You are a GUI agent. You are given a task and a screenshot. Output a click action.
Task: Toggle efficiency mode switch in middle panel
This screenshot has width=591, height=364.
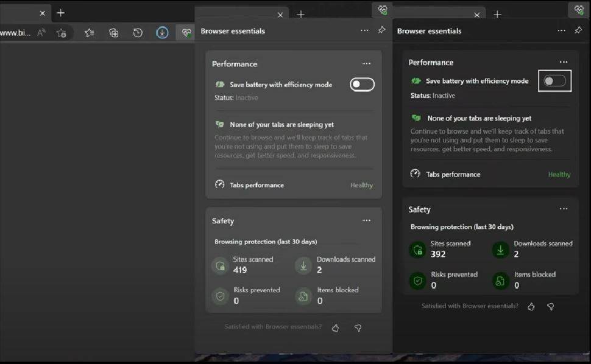pyautogui.click(x=362, y=85)
